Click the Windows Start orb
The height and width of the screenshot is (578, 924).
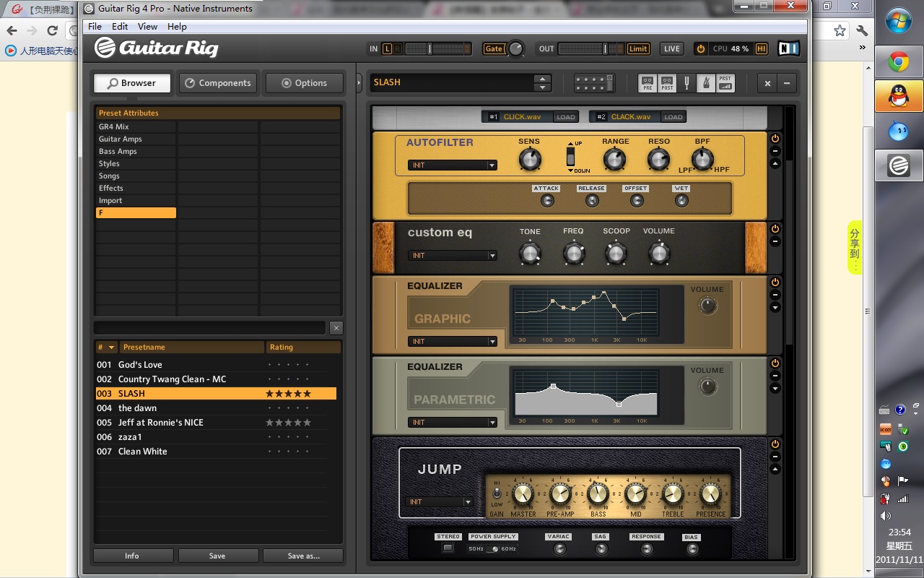[x=899, y=22]
